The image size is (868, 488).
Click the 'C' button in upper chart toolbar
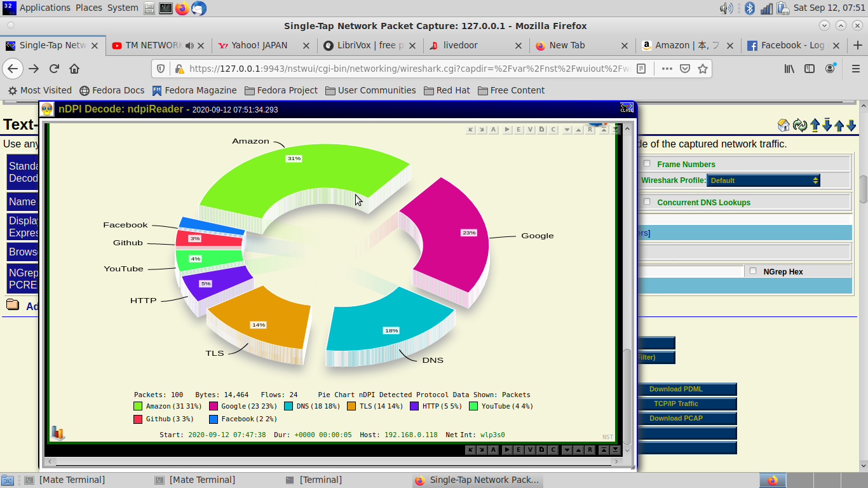point(553,130)
